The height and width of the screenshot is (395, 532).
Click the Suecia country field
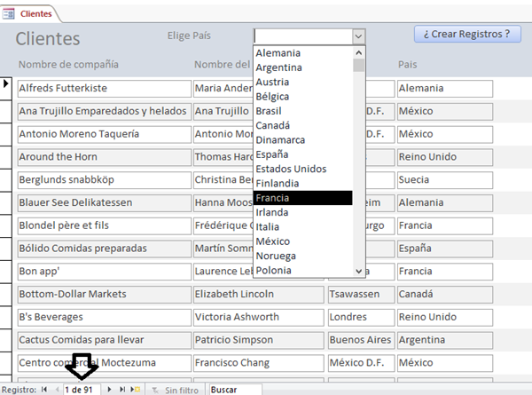click(x=445, y=179)
